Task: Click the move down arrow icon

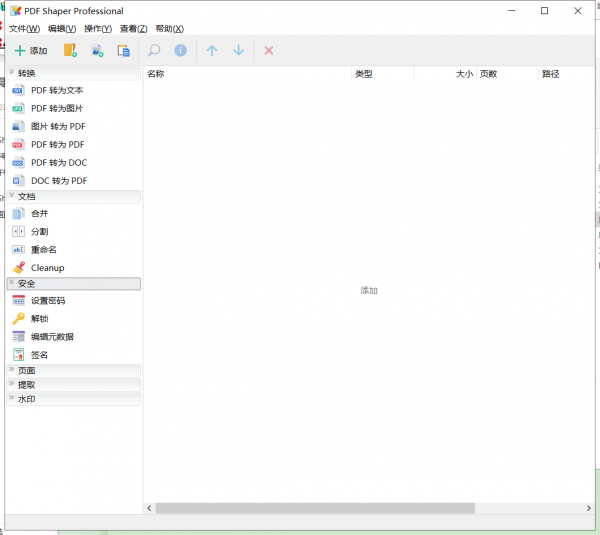Action: click(238, 50)
